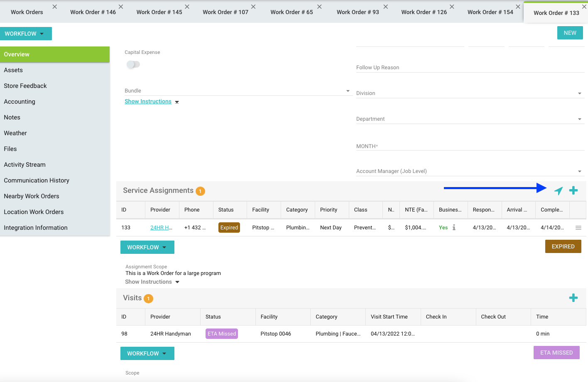Image resolution: width=588 pixels, height=382 pixels.
Task: Click the Expired status badge
Action: click(229, 228)
